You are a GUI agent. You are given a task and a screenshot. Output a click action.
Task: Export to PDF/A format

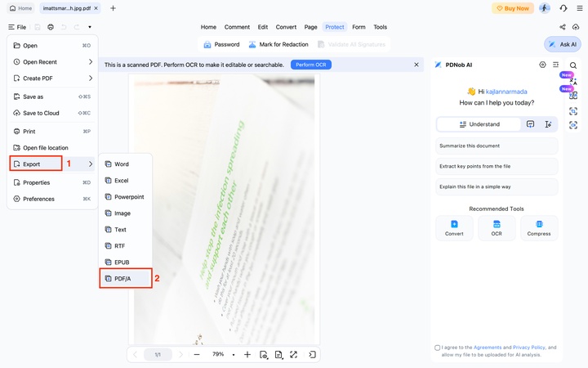[x=126, y=279]
